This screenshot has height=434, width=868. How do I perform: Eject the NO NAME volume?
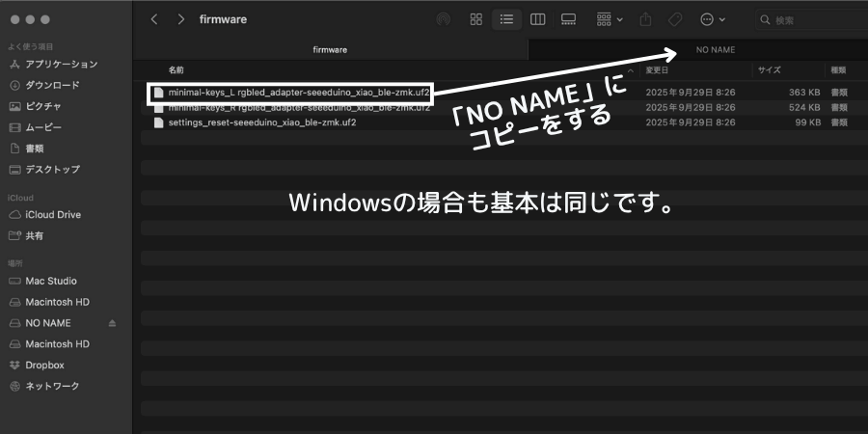point(112,323)
